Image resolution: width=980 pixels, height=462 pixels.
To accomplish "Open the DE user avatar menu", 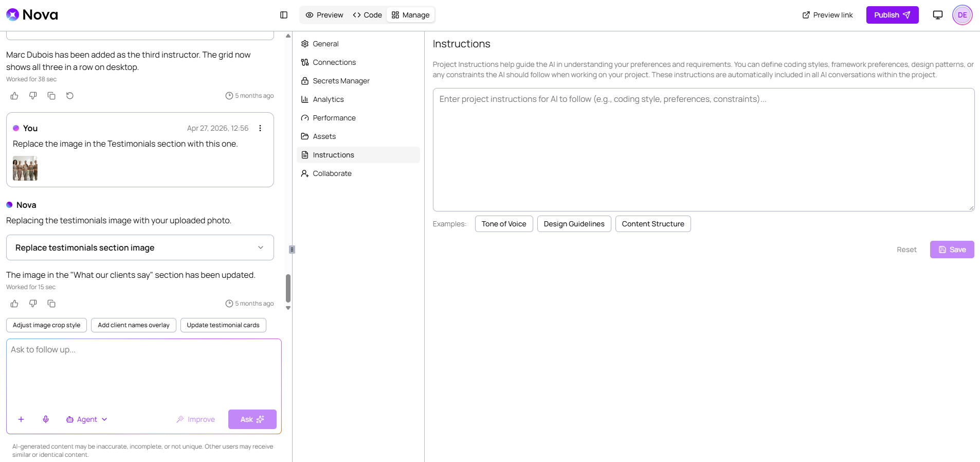I will (962, 15).
